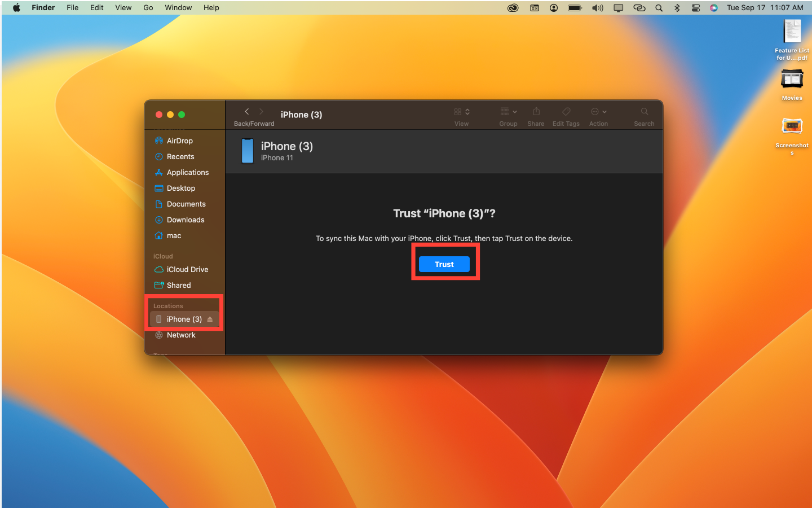
Task: Click the volume icon in menu bar
Action: pos(597,8)
